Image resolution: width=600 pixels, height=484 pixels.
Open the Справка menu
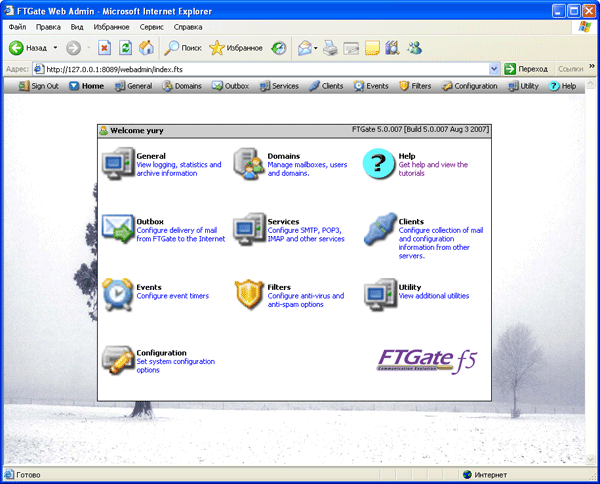(x=188, y=27)
